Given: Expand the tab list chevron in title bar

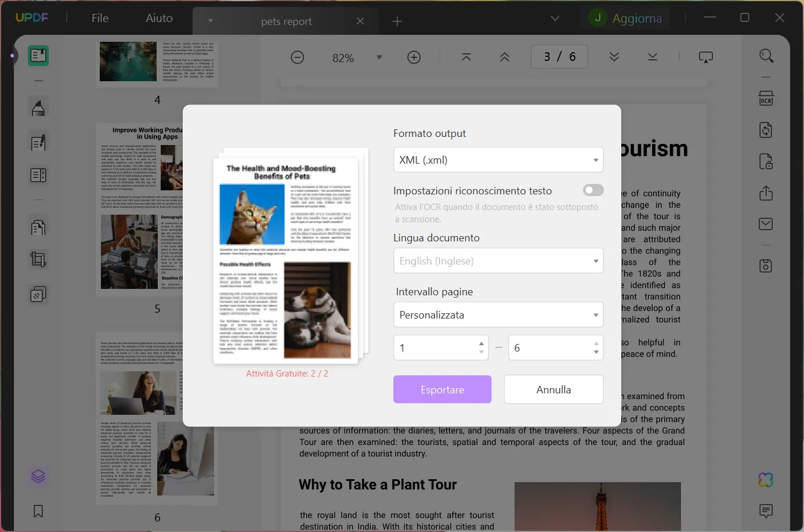Looking at the screenshot, I should click(555, 19).
